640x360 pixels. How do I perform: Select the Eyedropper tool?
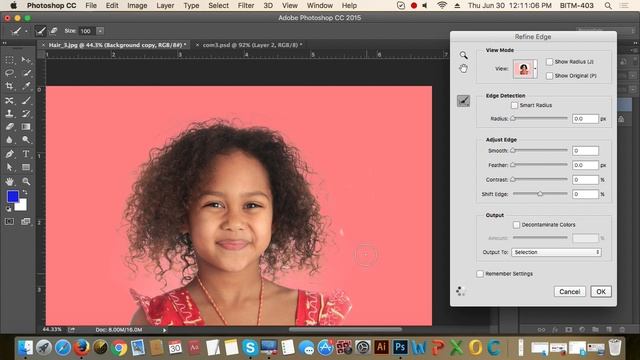click(26, 86)
